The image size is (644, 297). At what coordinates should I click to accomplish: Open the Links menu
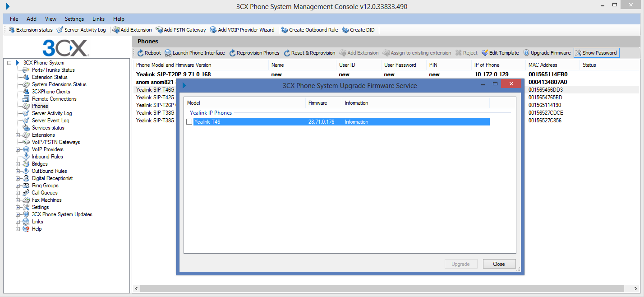click(98, 19)
